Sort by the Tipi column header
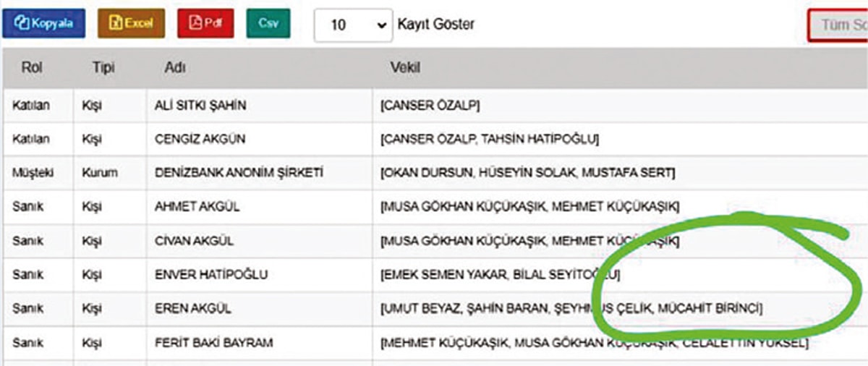 (103, 68)
